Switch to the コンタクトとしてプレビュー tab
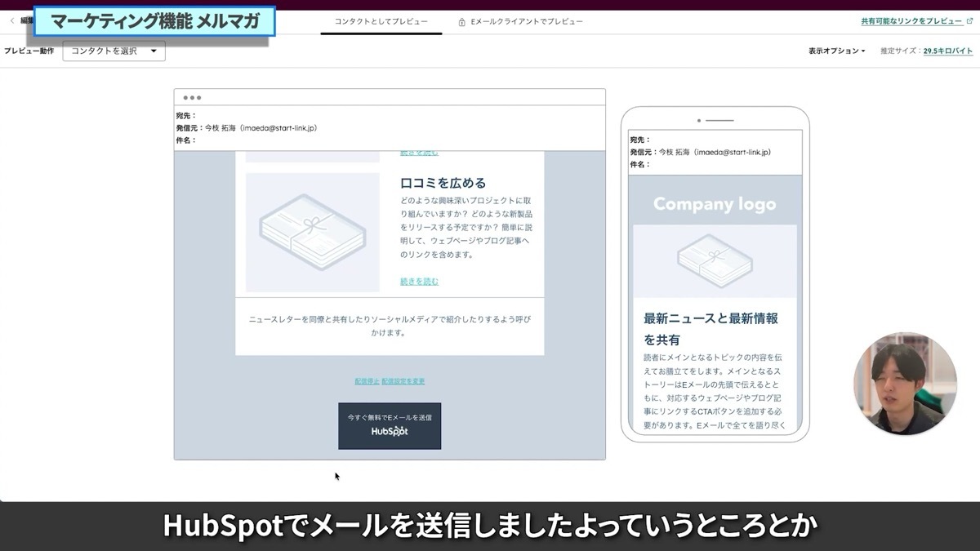This screenshot has height=551, width=980. [x=382, y=22]
